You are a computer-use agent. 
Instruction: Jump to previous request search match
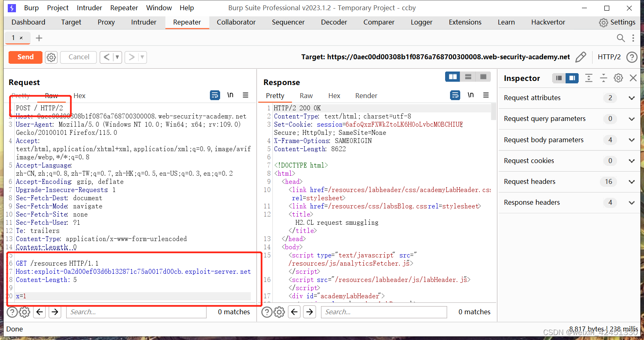pyautogui.click(x=40, y=312)
